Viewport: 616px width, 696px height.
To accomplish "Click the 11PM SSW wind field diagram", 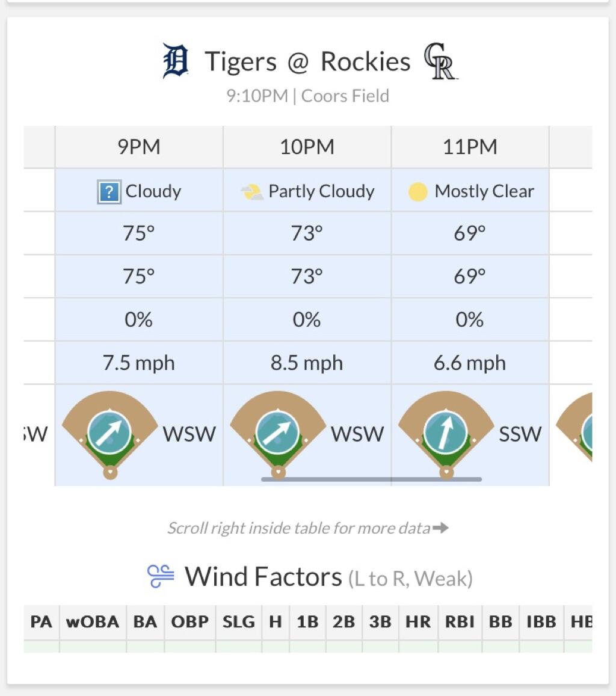I will 446,434.
